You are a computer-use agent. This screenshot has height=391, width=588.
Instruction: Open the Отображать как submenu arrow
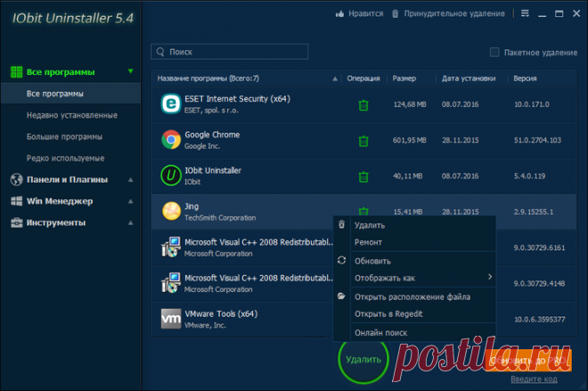click(x=490, y=277)
